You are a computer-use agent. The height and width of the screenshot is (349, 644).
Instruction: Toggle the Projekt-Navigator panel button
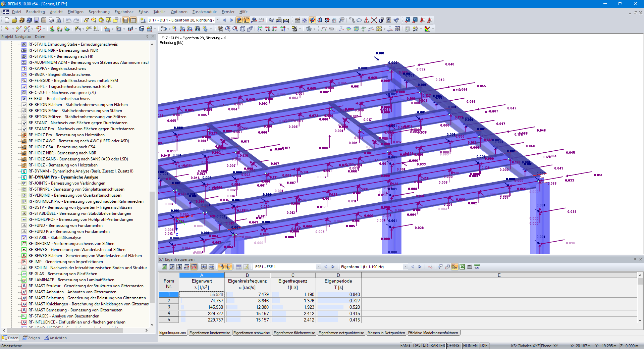(125, 20)
